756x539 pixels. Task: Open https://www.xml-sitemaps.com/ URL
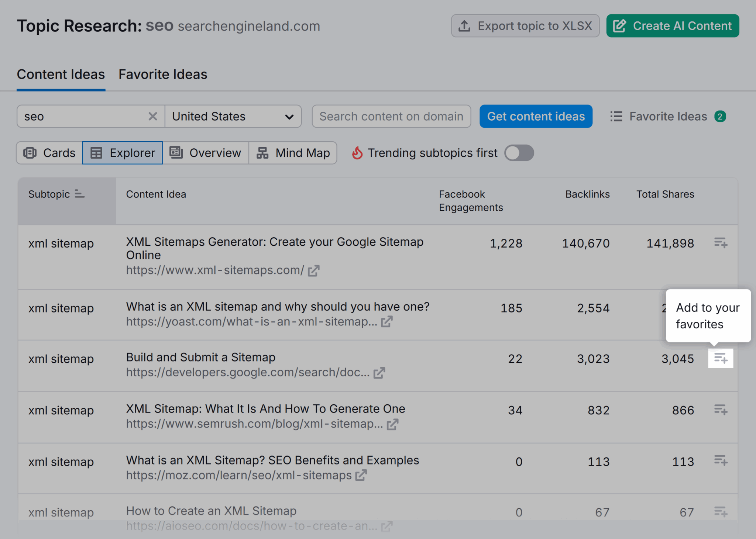[x=215, y=270]
